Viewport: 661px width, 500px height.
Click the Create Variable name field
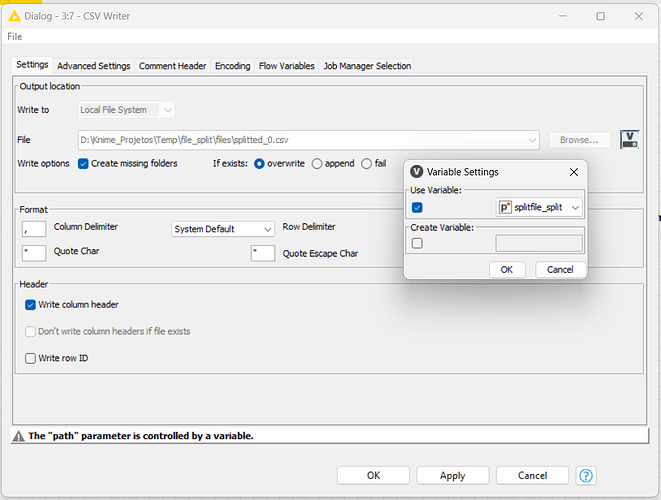pyautogui.click(x=539, y=243)
